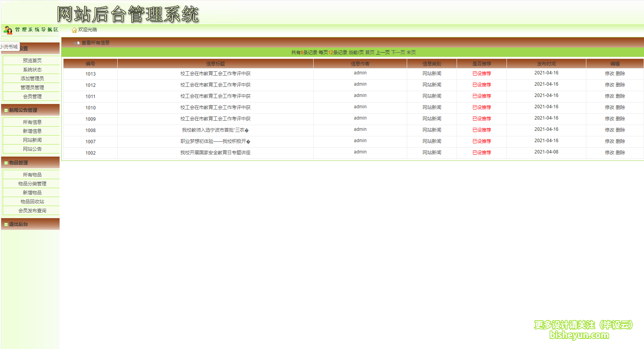Open title 我校开展国家安全教育日专题讲座
Image resolution: width=644 pixels, height=349 pixels.
pyautogui.click(x=215, y=152)
